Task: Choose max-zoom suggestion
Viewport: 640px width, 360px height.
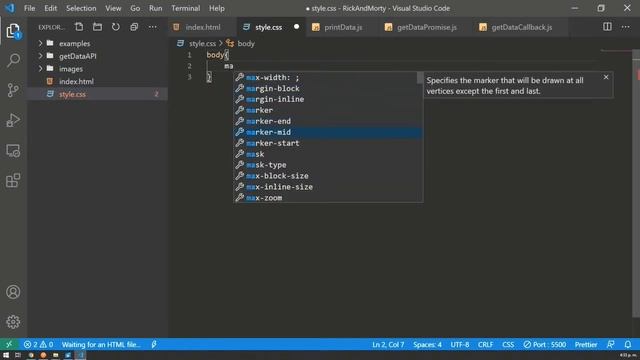Action: (327, 198)
